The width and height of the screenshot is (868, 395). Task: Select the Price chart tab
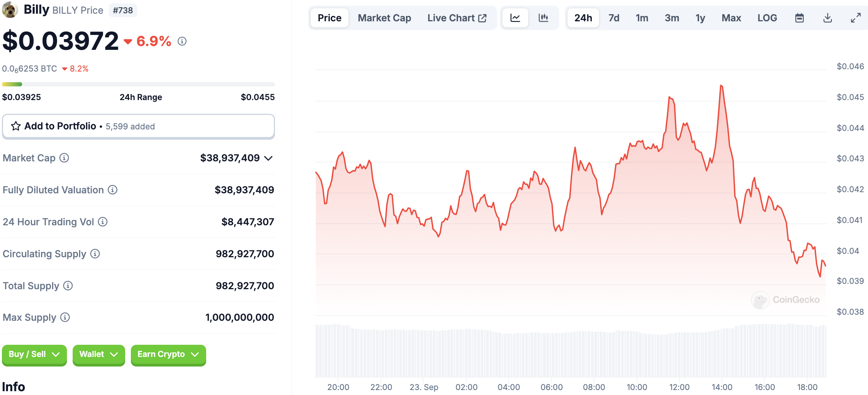pos(329,18)
